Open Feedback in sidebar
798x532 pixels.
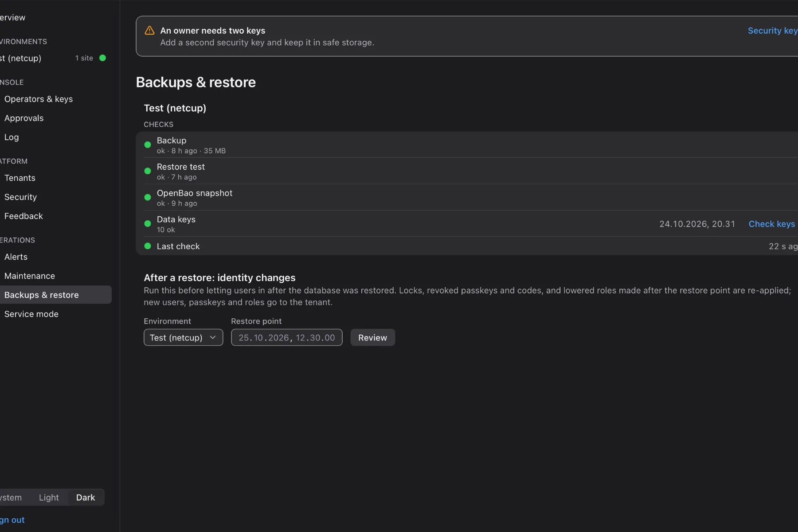coord(23,216)
